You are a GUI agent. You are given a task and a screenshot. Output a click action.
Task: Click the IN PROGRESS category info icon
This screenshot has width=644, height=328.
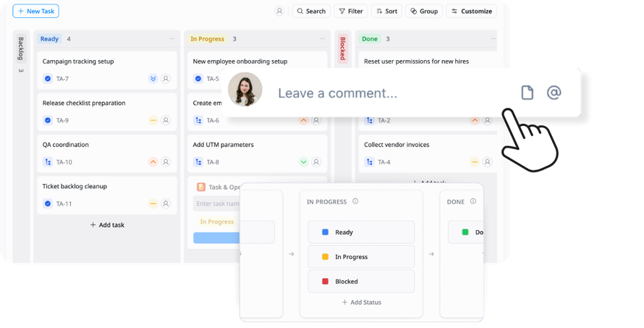(x=355, y=201)
